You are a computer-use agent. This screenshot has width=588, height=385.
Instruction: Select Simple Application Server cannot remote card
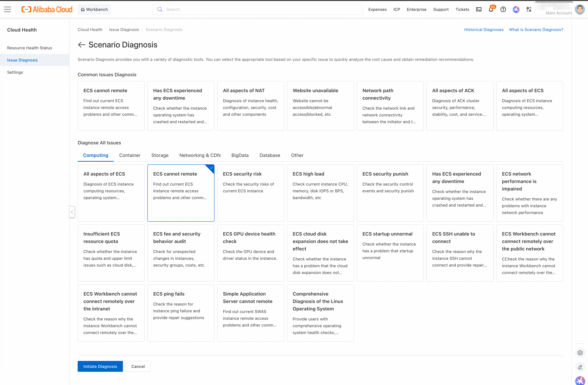click(x=251, y=313)
